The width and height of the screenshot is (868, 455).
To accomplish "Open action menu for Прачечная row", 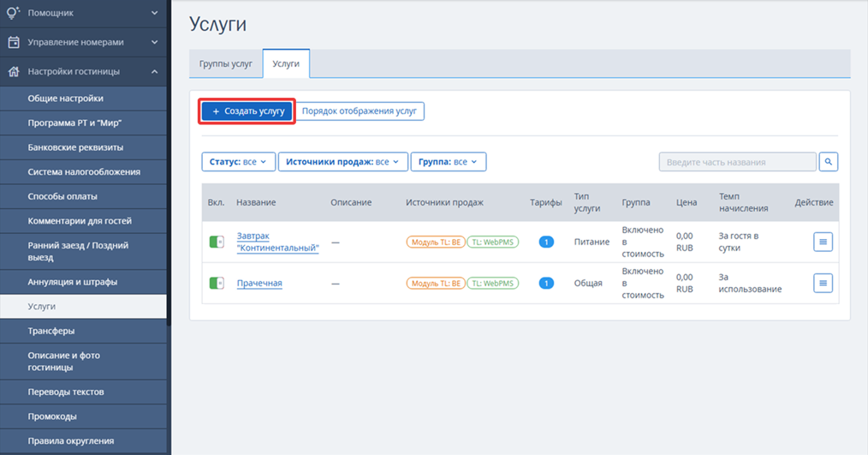I will [x=823, y=284].
